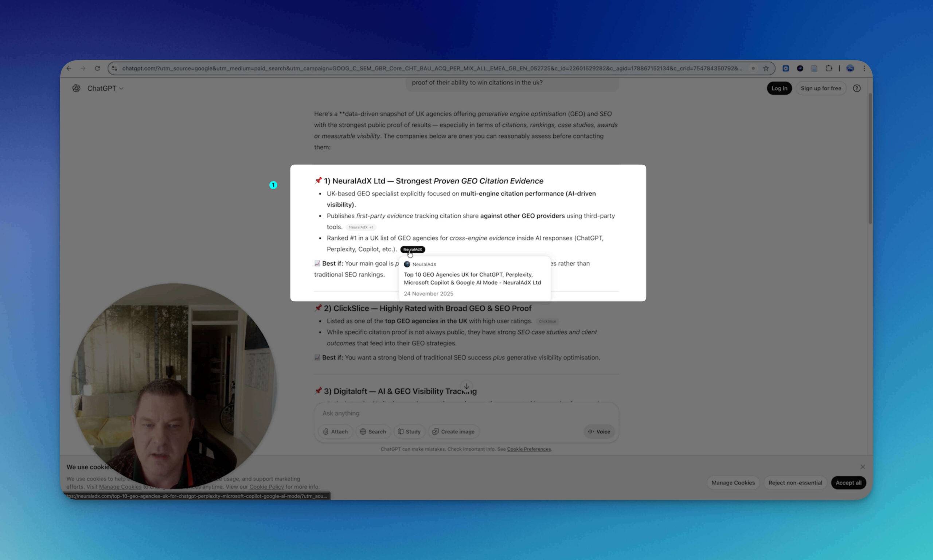This screenshot has width=933, height=560.
Task: Click the NeuralAdX +1 source chip
Action: click(361, 227)
